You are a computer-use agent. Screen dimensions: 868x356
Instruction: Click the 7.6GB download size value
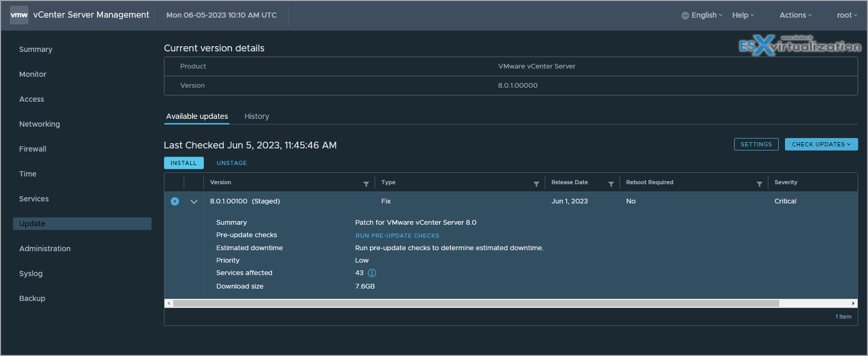[x=365, y=286]
